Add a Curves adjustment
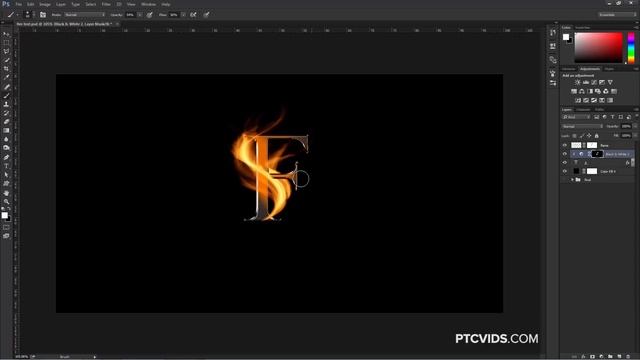The height and width of the screenshot is (360, 640). point(594,82)
